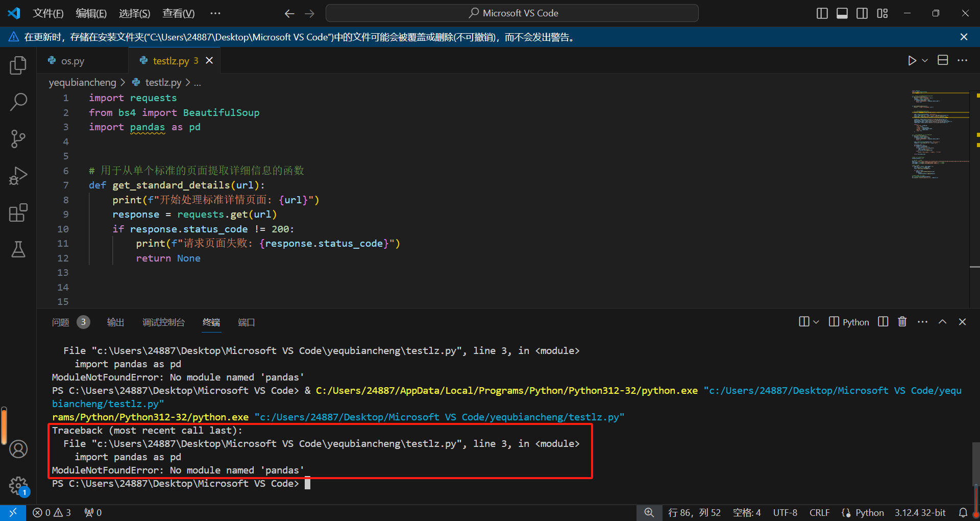Go back with the left arrow
This screenshot has width=980, height=521.
point(289,13)
